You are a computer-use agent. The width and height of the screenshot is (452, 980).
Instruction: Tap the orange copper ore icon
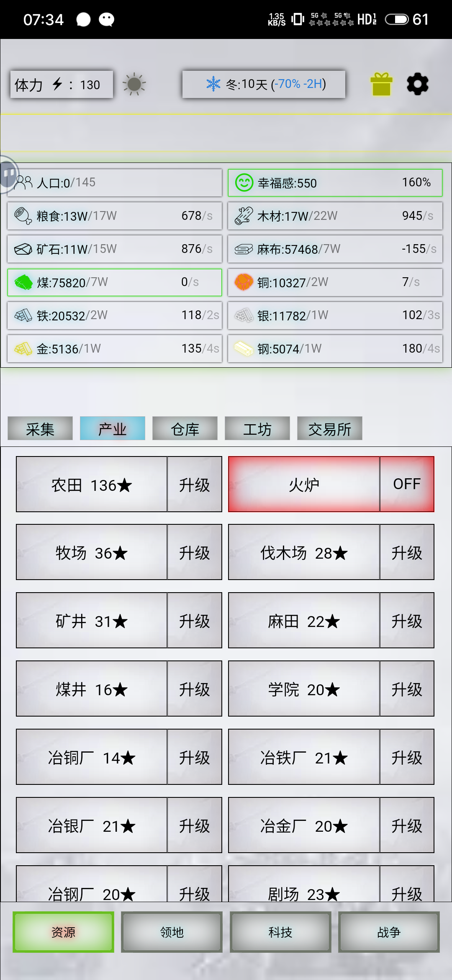(244, 282)
